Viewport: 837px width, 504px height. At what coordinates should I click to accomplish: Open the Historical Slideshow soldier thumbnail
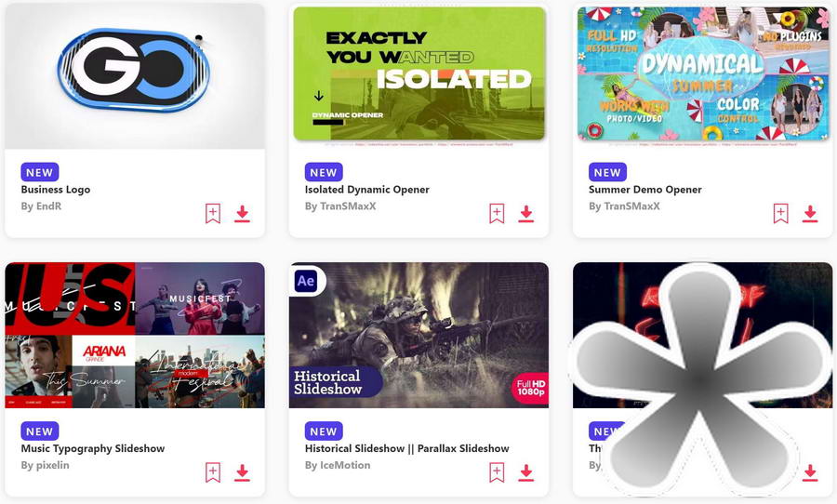418,335
